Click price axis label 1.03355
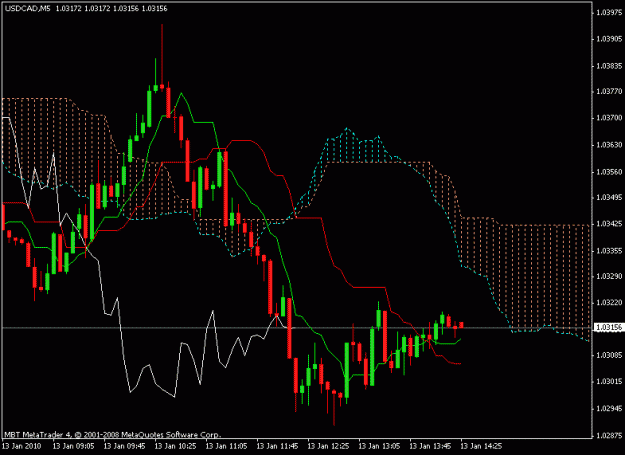 click(x=609, y=251)
